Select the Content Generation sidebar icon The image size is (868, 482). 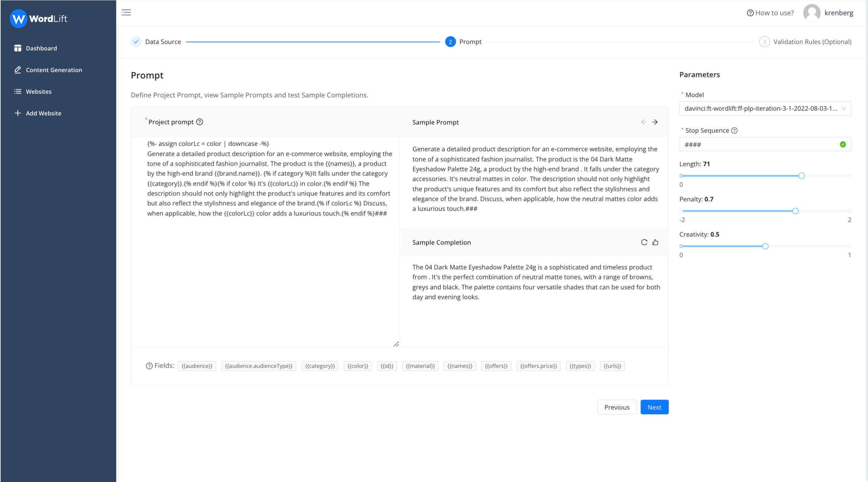(18, 69)
